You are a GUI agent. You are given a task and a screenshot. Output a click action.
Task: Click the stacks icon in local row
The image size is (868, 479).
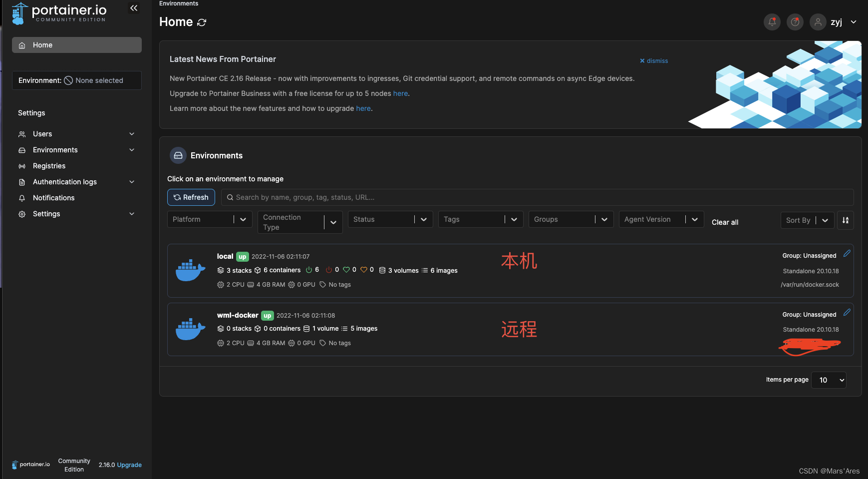tap(221, 270)
